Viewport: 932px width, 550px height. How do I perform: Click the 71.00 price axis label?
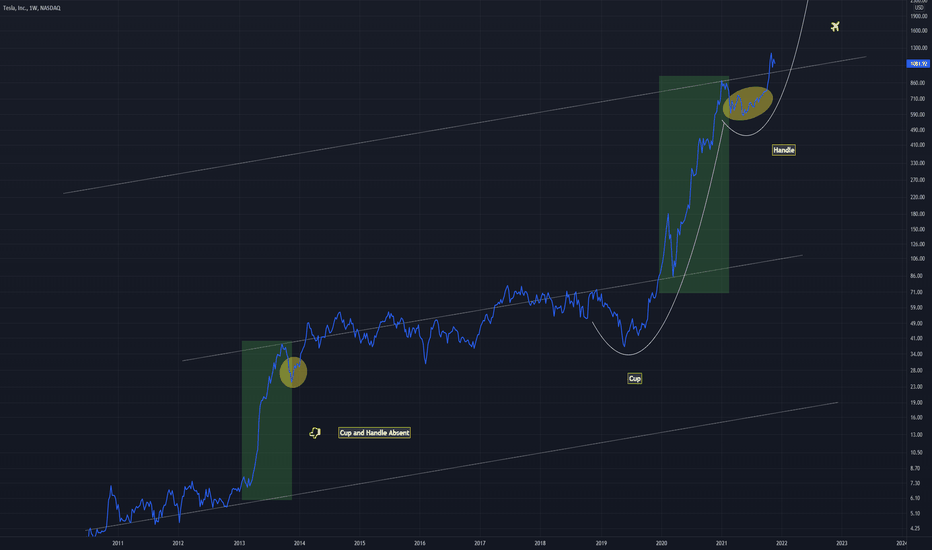pos(917,292)
